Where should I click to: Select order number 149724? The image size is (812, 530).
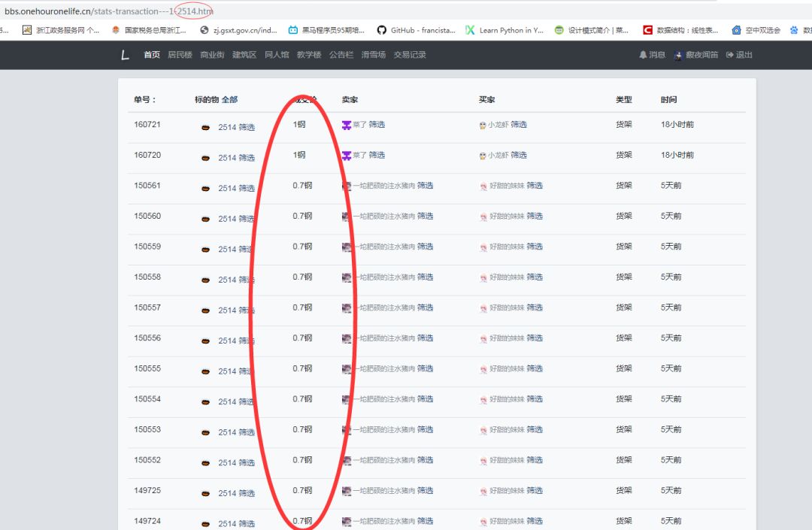click(147, 521)
